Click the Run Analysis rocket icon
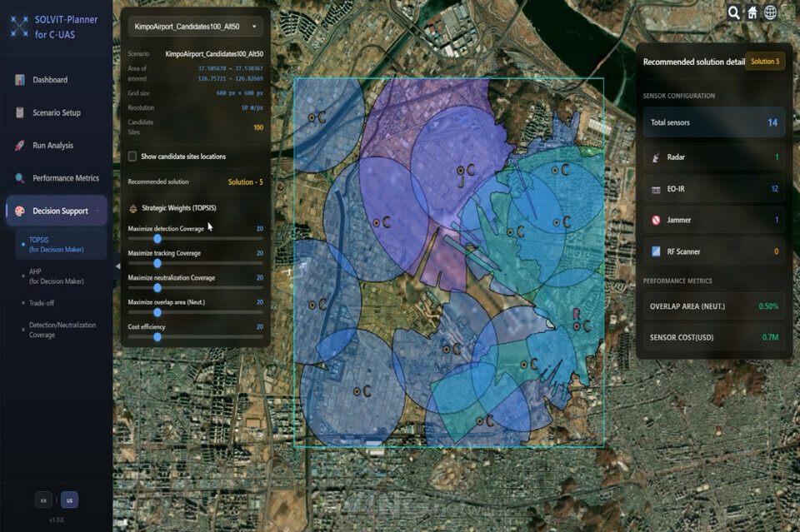 pyautogui.click(x=19, y=145)
